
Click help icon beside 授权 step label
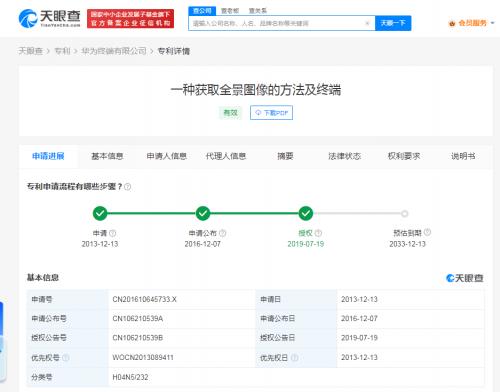click(318, 233)
